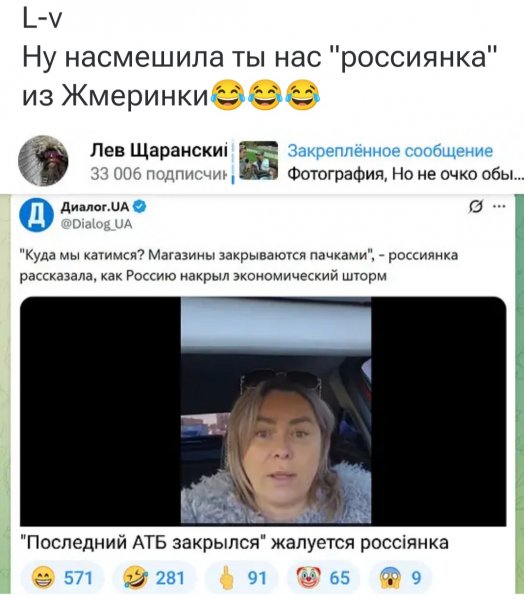Open the pinned message thumbnail photo
Screen dimensions: 524x600
(259, 160)
